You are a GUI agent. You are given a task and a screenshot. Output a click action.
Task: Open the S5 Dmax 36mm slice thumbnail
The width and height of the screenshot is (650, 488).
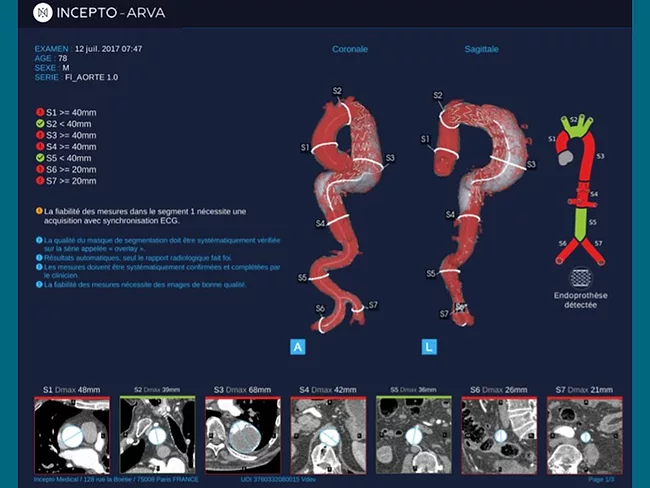point(412,434)
